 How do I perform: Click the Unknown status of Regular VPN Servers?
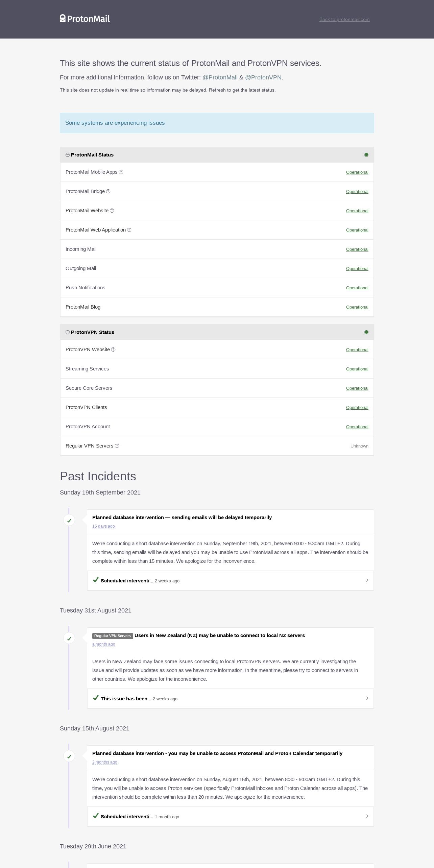point(359,446)
